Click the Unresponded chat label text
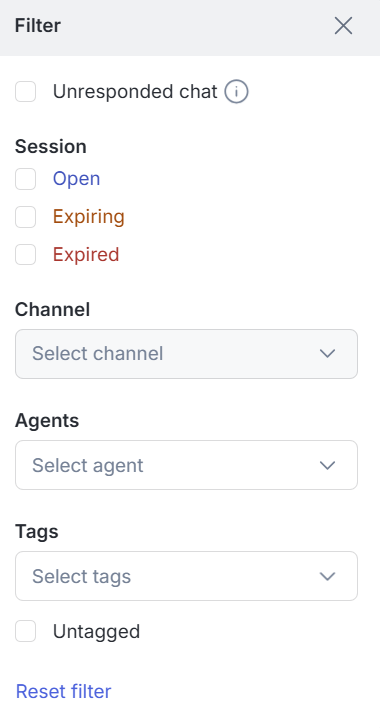 point(135,91)
